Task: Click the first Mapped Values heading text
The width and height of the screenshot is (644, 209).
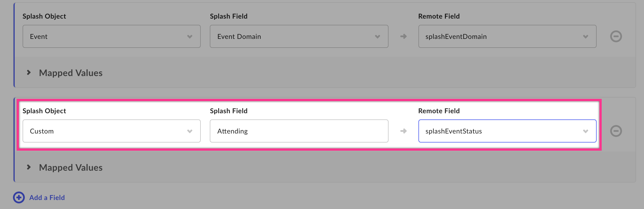Action: click(x=71, y=73)
